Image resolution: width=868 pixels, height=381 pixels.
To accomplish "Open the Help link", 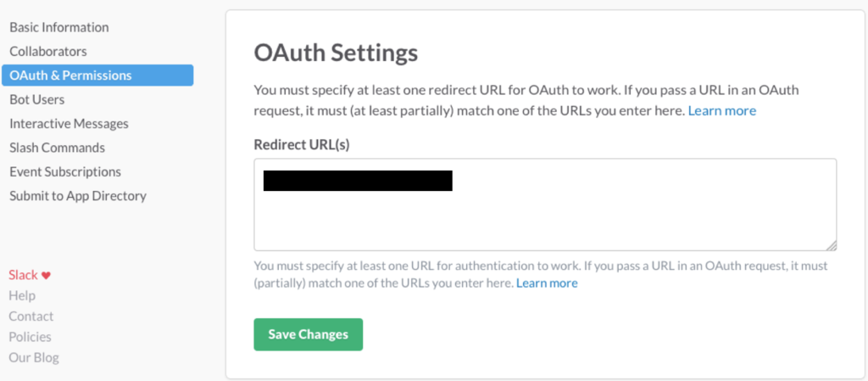I will tap(22, 295).
